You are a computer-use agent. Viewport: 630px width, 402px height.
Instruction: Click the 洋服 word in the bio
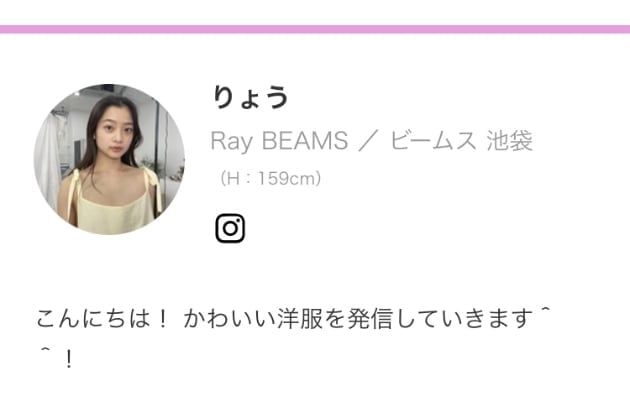[x=300, y=318]
